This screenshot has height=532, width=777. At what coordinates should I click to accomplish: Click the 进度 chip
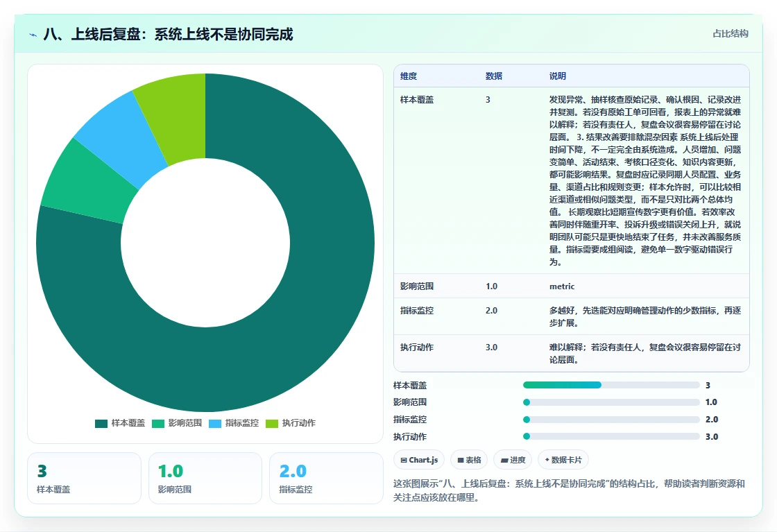[513, 460]
